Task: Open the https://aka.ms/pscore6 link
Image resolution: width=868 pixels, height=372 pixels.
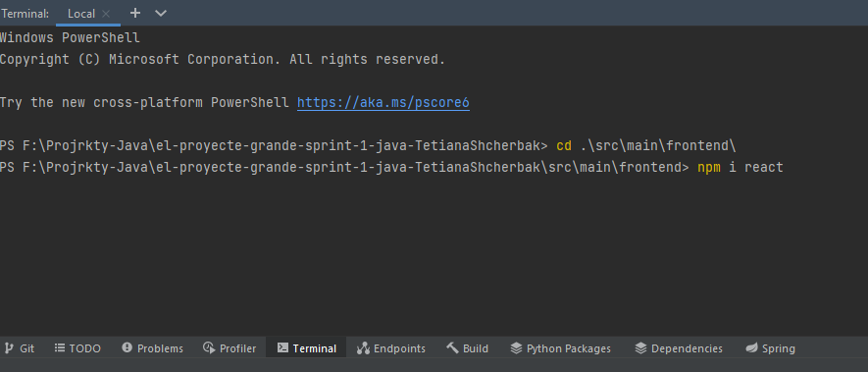Action: 383,102
